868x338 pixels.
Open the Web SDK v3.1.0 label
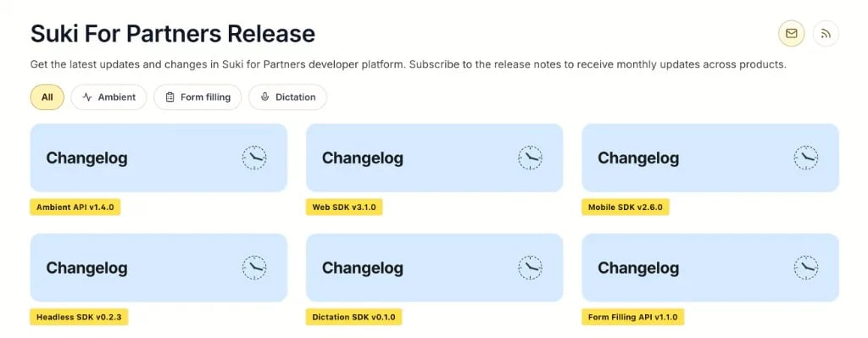click(x=344, y=208)
